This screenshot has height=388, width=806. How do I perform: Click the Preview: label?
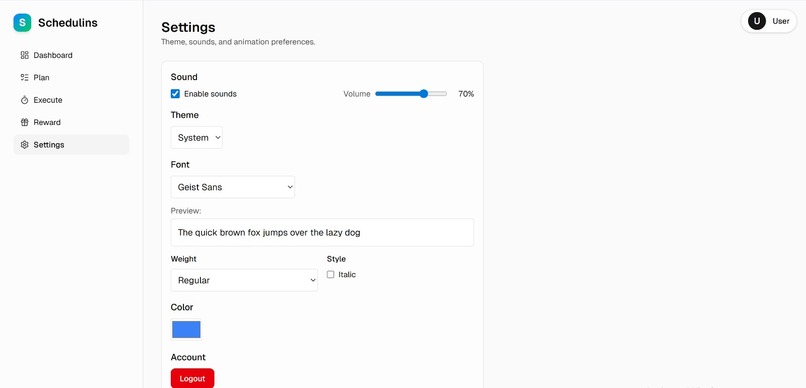click(186, 211)
